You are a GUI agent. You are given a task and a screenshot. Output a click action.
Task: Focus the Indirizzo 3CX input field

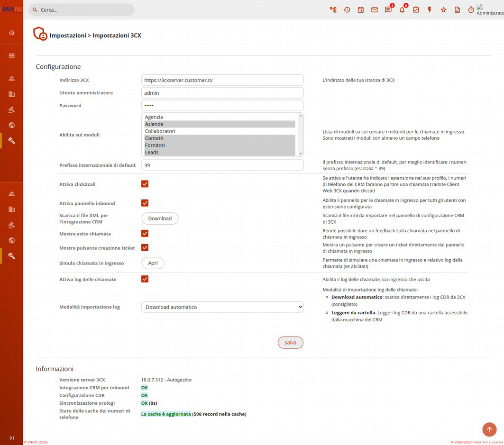point(222,80)
